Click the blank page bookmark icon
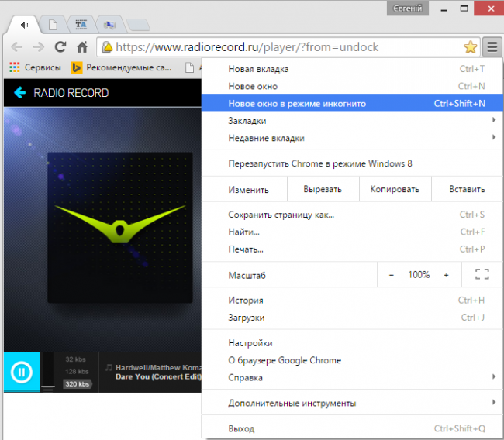This screenshot has height=440, width=504. 190,67
